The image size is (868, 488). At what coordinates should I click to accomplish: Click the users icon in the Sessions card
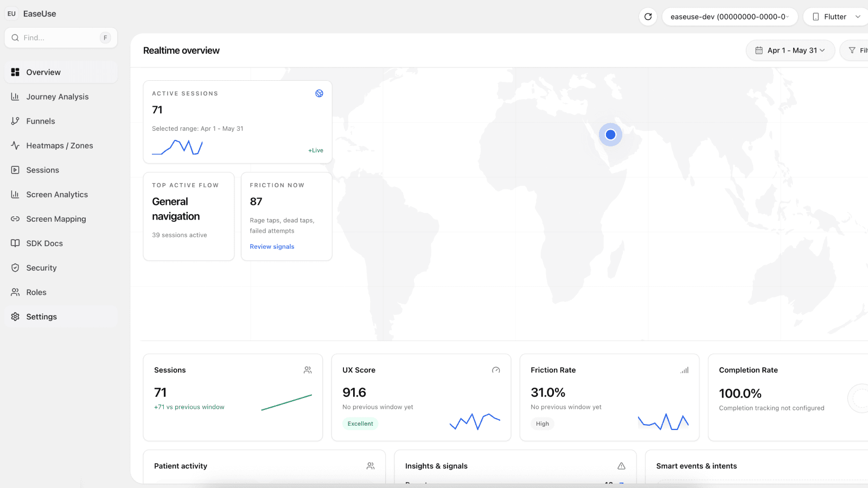click(x=308, y=370)
